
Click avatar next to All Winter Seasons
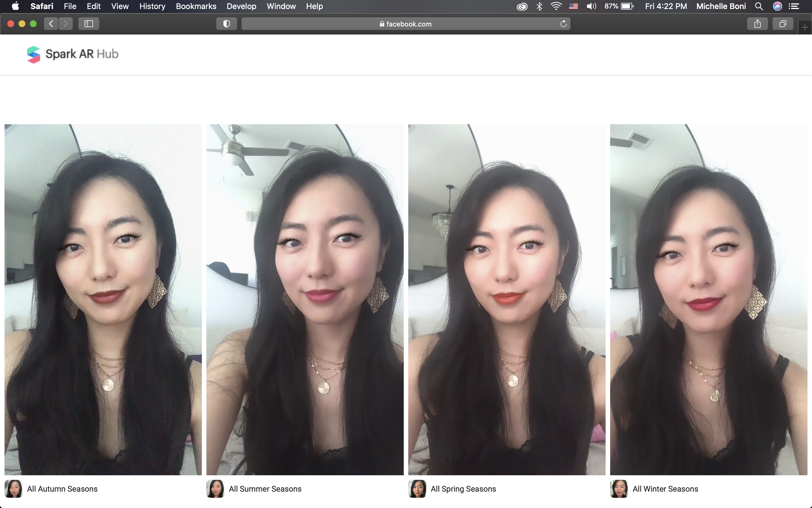[619, 489]
